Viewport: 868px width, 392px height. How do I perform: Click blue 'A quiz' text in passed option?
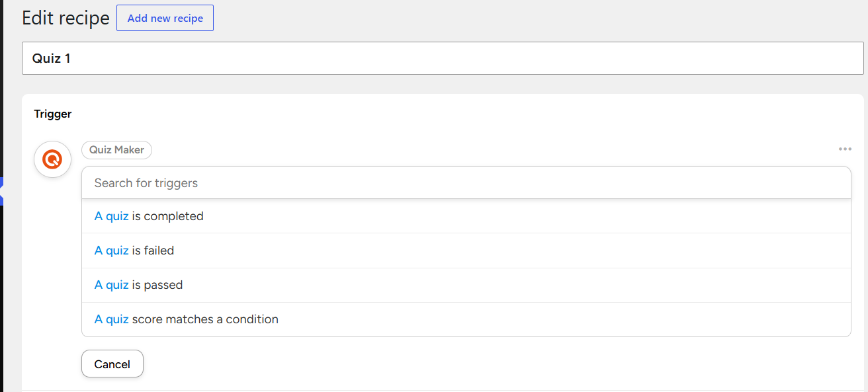pos(111,285)
